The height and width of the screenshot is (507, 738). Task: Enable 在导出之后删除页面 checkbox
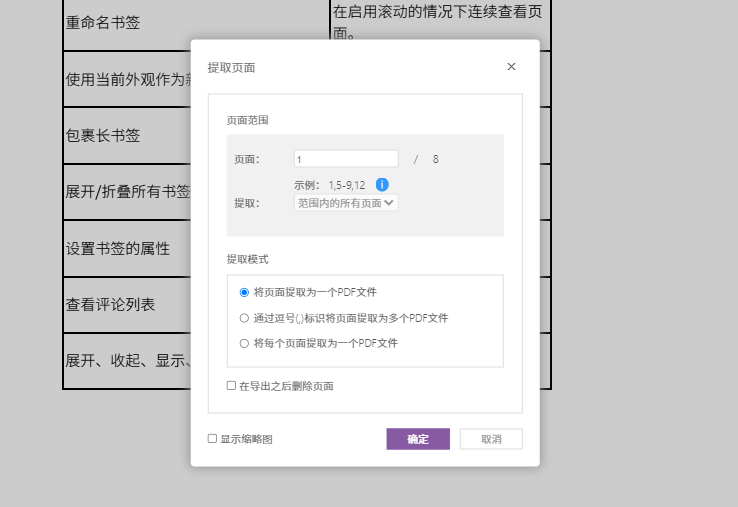[232, 386]
